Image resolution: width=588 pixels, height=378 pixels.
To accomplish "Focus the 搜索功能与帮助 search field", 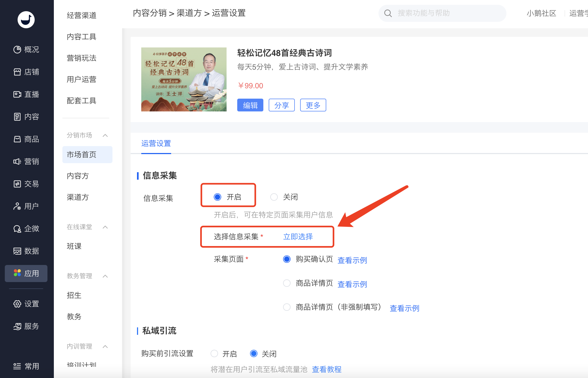I will point(442,13).
